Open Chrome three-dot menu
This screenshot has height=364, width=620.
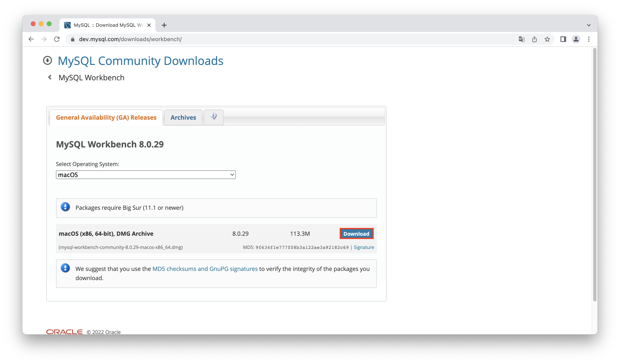pyautogui.click(x=589, y=39)
